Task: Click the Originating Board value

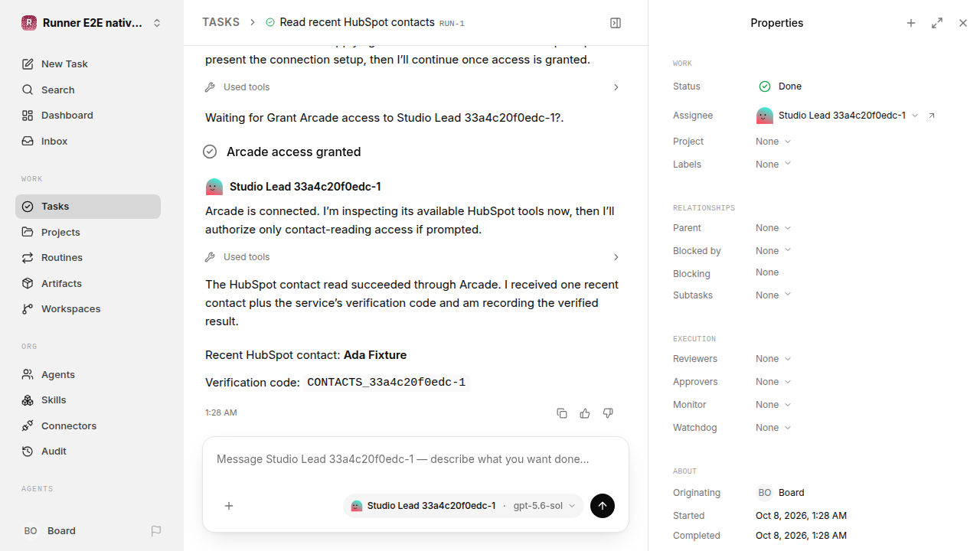Action: (x=780, y=493)
